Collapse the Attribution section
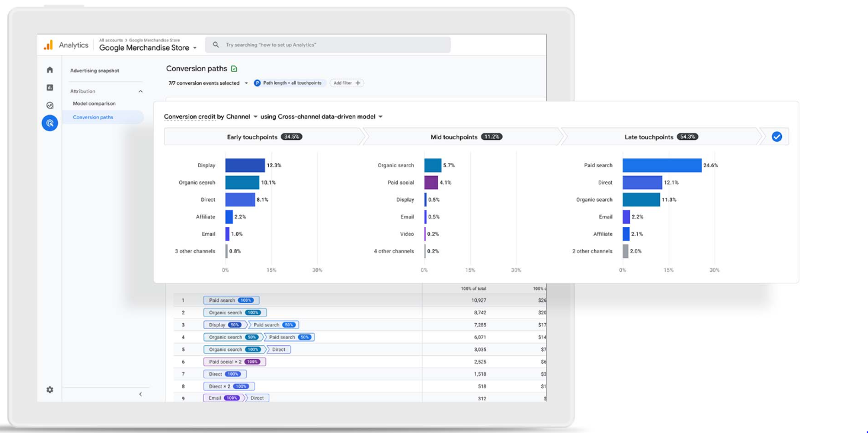This screenshot has height=433, width=868. [x=140, y=91]
